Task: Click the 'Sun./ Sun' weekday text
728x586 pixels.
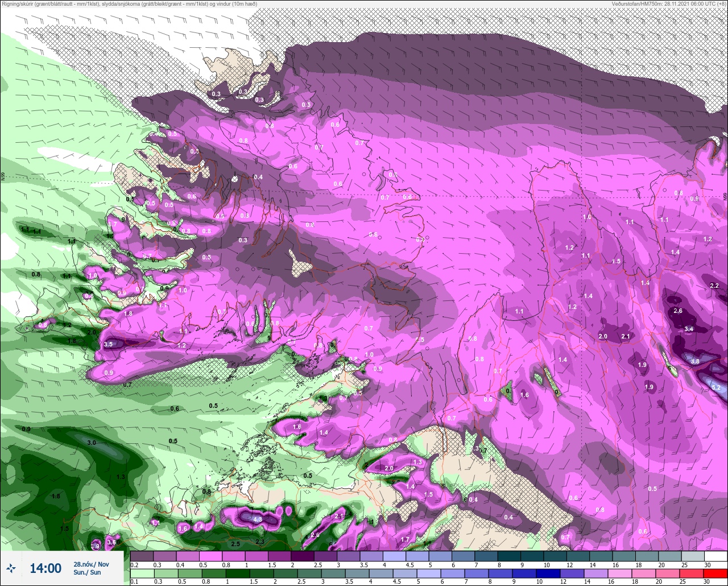Action: [87, 572]
